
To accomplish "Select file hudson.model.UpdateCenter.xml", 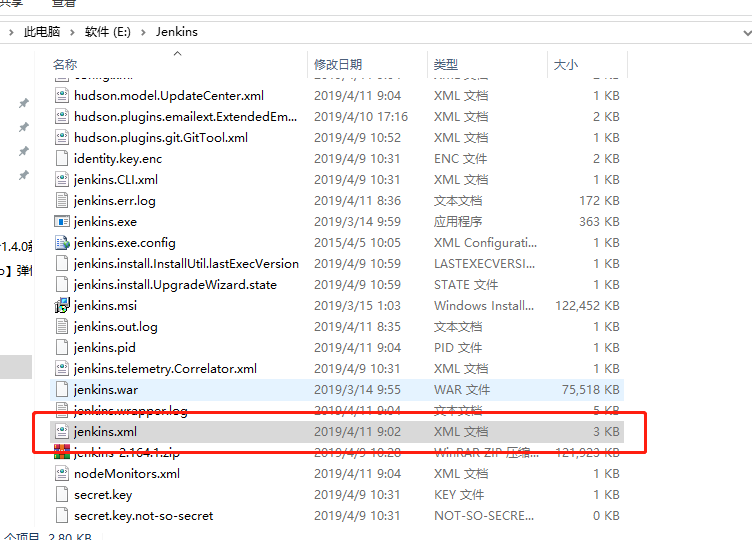I will coord(169,96).
